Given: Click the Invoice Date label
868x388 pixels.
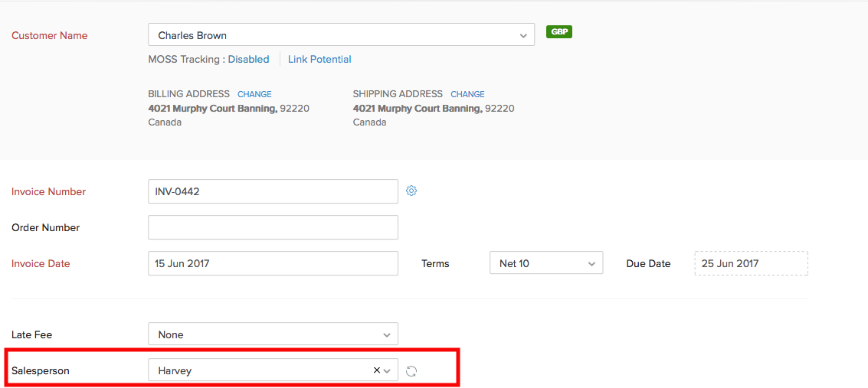Looking at the screenshot, I should (41, 263).
